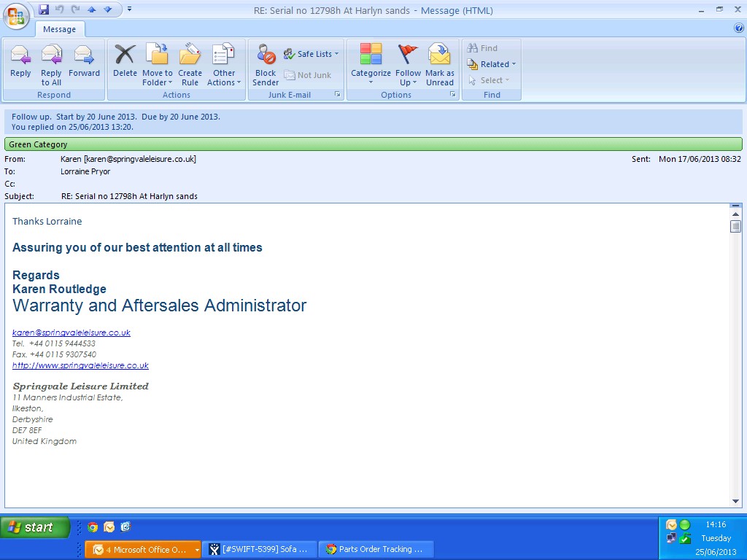This screenshot has width=747, height=560.
Task: Save via Quick Access toolbar icon
Action: click(x=44, y=9)
